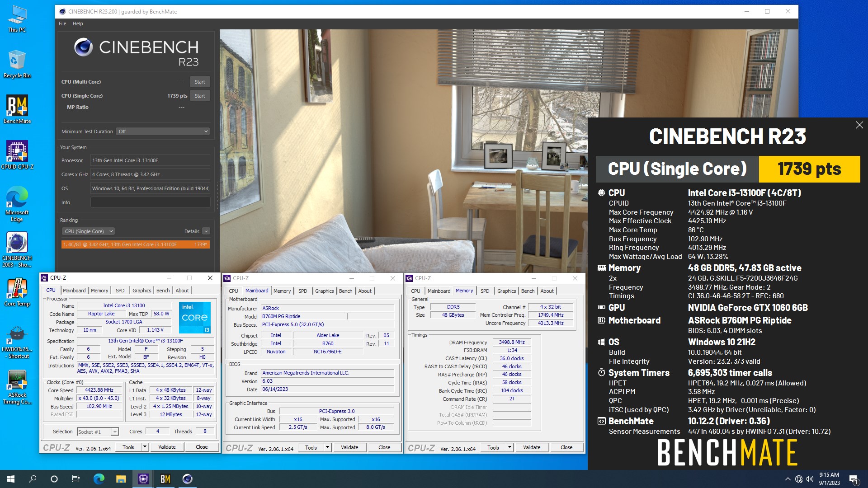Open Memory tab in middle CPU-Z window

tap(282, 291)
